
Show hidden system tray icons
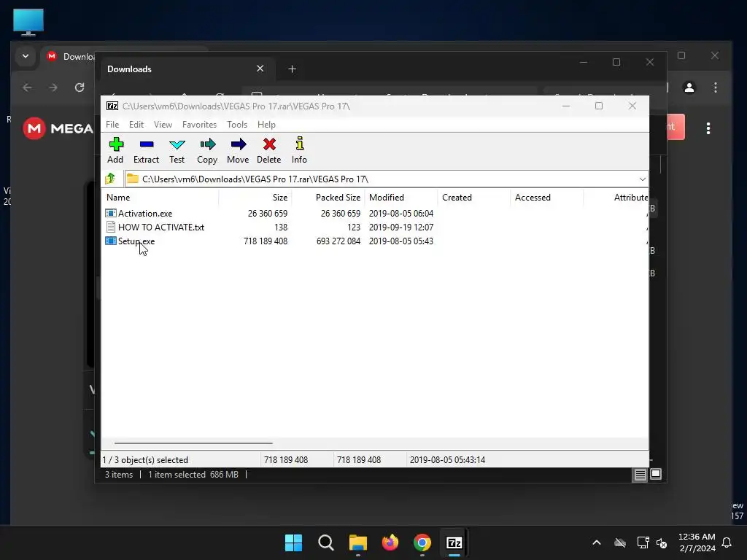597,542
